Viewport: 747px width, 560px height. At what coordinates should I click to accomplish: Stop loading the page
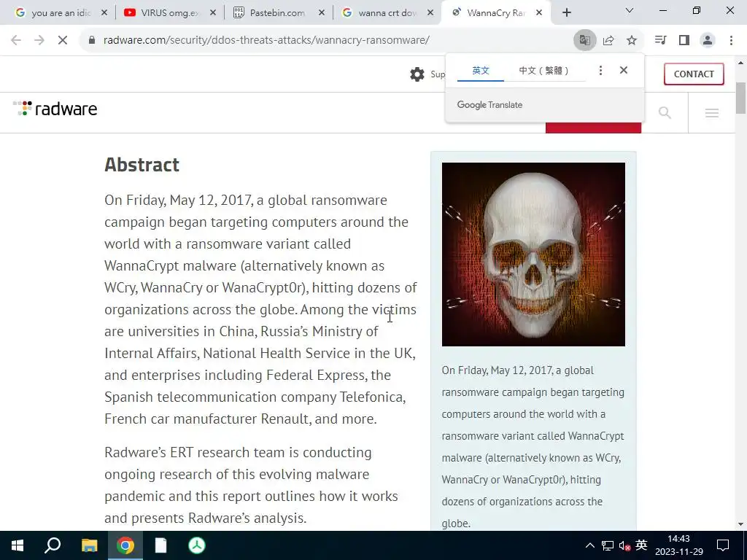point(63,41)
